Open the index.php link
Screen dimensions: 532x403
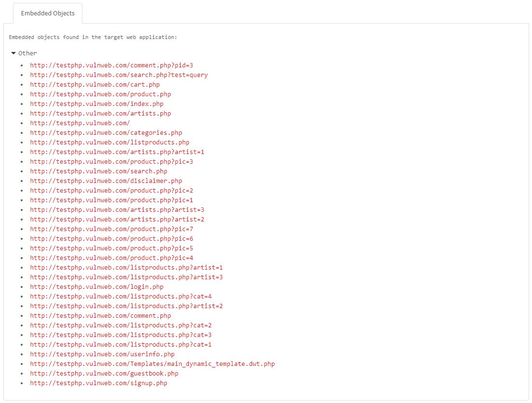pos(96,104)
